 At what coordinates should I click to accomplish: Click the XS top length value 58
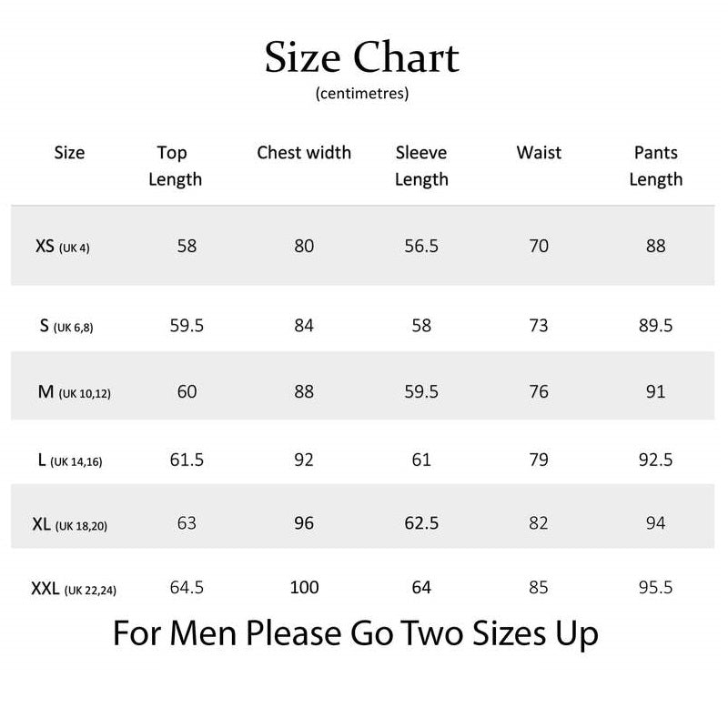(x=187, y=246)
